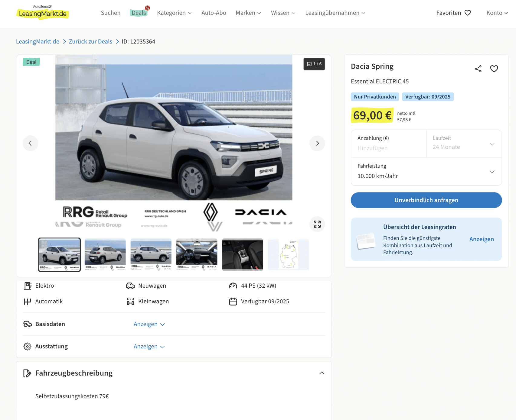Expand the Leasingübernahmen dropdown
Viewport: 516px width, 420px height.
(x=335, y=13)
